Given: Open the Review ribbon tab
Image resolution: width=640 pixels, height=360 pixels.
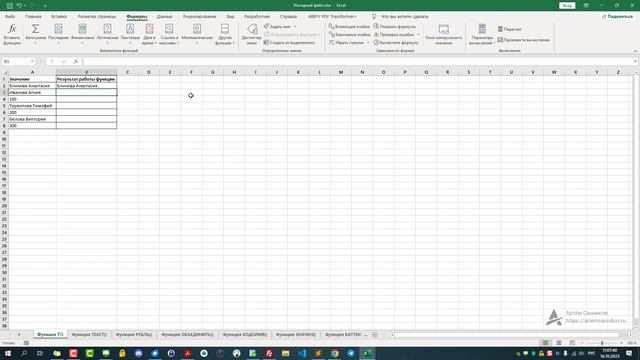Looking at the screenshot, I should 200,17.
